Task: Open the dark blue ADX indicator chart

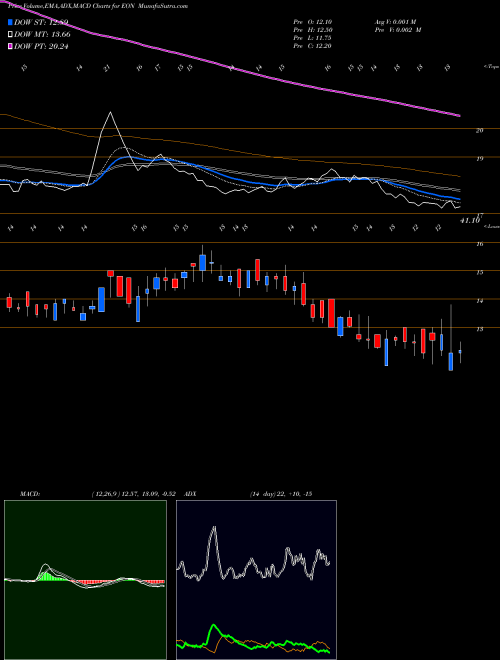Action: [x=256, y=580]
